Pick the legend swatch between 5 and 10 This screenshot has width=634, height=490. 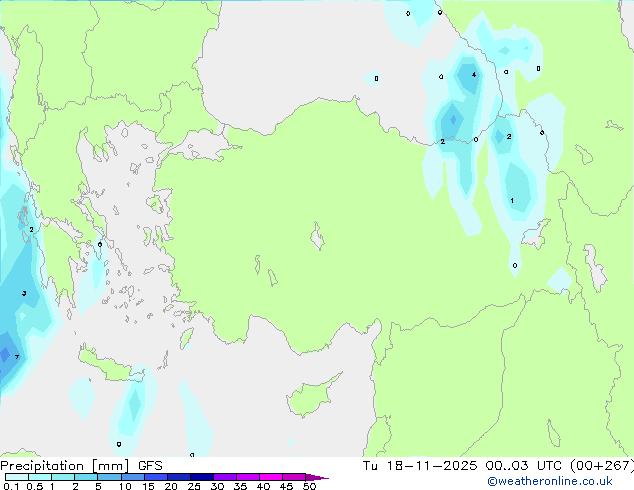[x=109, y=477]
